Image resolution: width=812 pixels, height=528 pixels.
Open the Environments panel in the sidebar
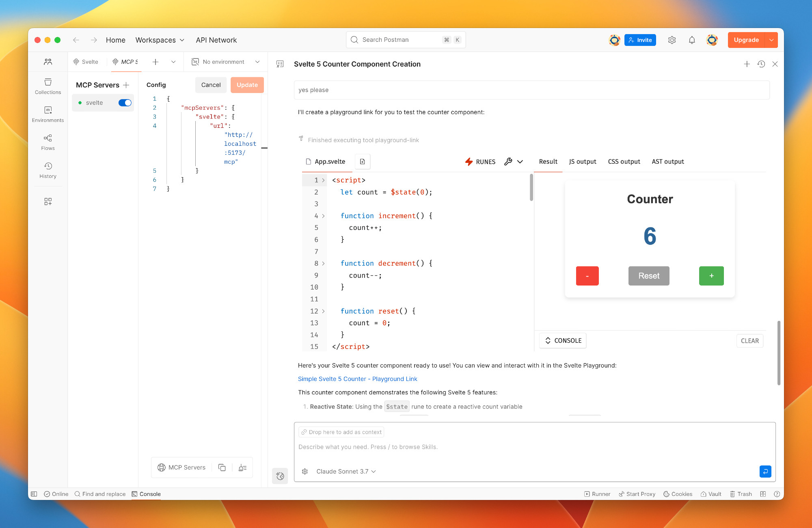[x=48, y=114]
